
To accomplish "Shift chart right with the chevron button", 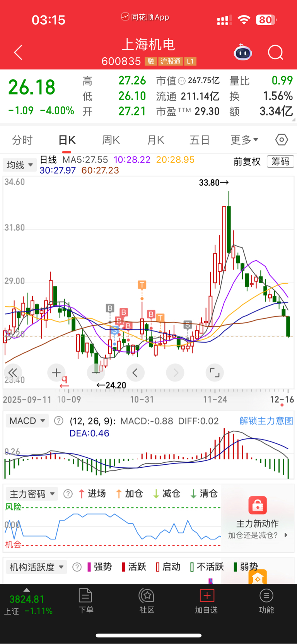I will pyautogui.click(x=175, y=373).
